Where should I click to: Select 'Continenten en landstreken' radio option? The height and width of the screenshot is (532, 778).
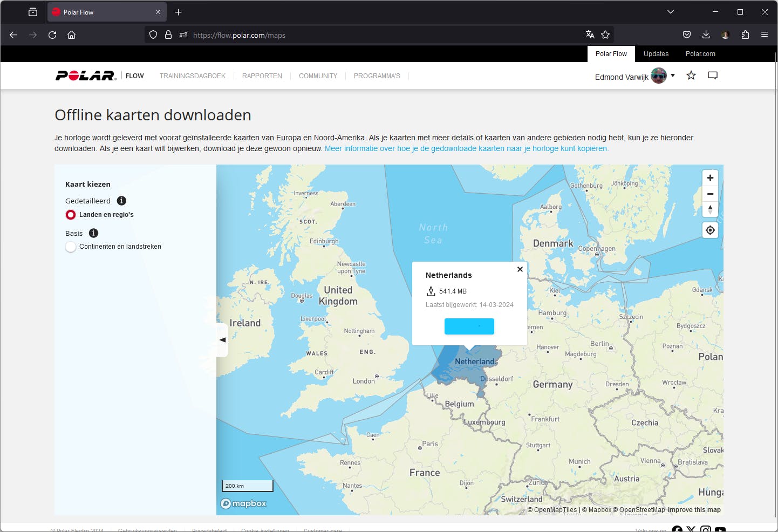(71, 247)
